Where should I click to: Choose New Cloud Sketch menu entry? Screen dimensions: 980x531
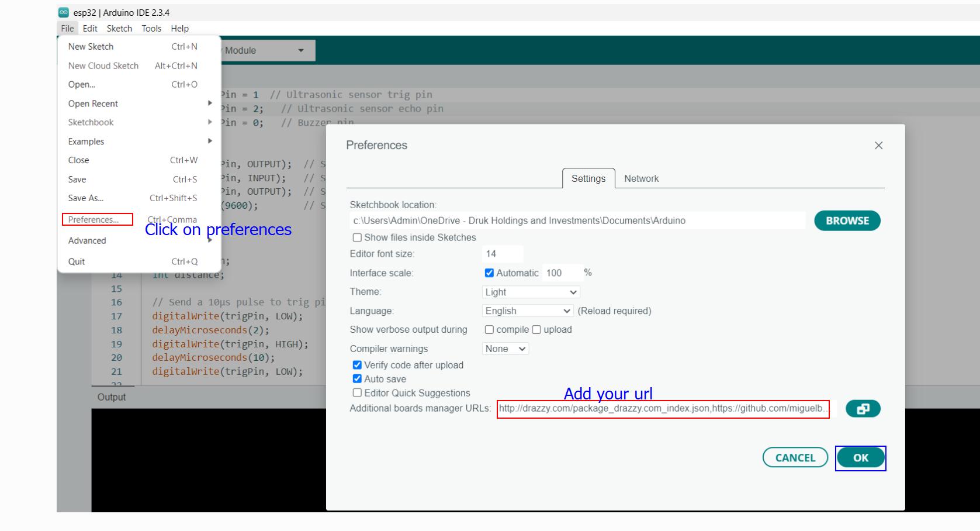coord(139,65)
